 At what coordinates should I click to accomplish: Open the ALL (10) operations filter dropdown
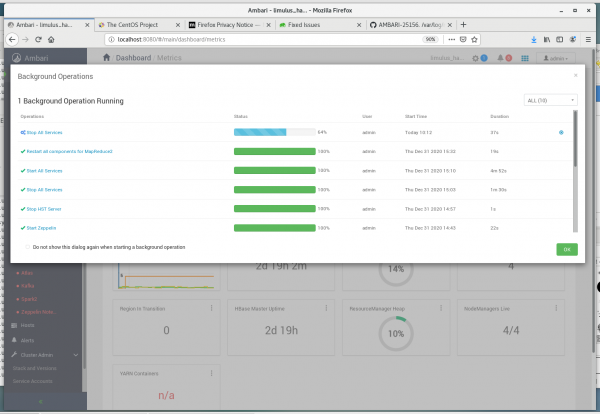[550, 100]
